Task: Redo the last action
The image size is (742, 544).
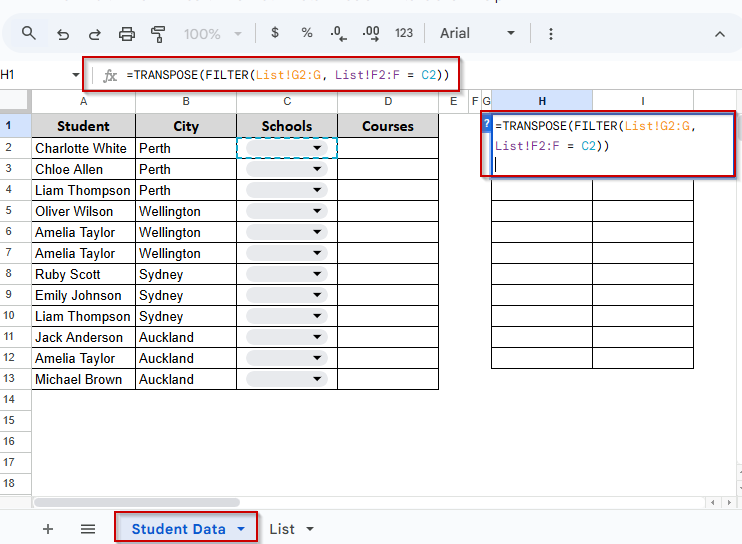Action: (x=95, y=34)
